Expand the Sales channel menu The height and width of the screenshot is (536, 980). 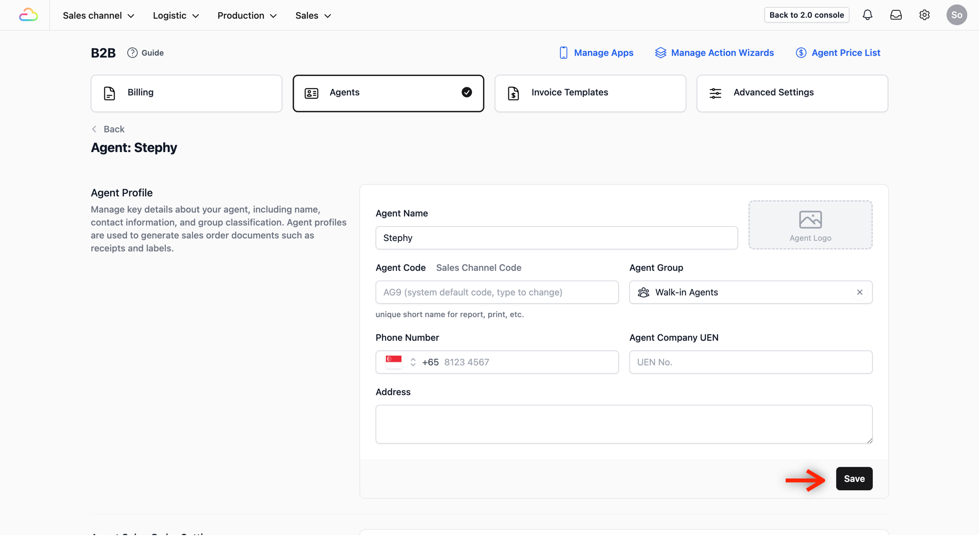98,16
